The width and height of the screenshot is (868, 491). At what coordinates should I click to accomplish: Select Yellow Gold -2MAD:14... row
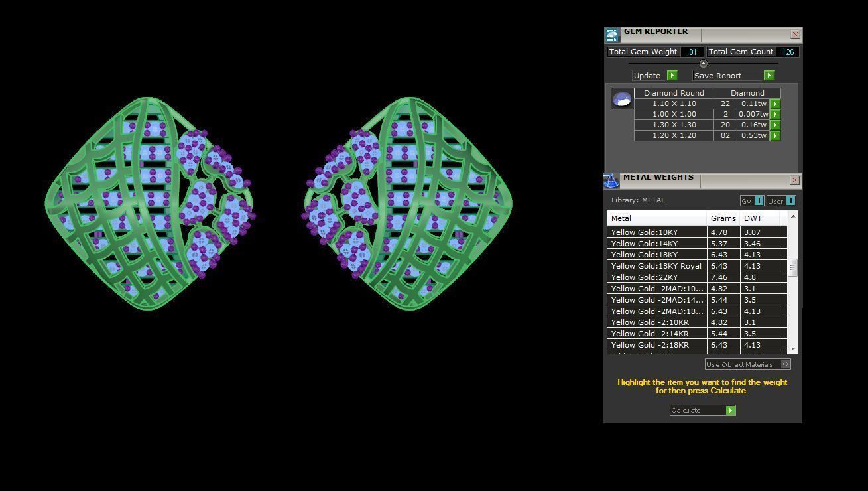pyautogui.click(x=697, y=300)
